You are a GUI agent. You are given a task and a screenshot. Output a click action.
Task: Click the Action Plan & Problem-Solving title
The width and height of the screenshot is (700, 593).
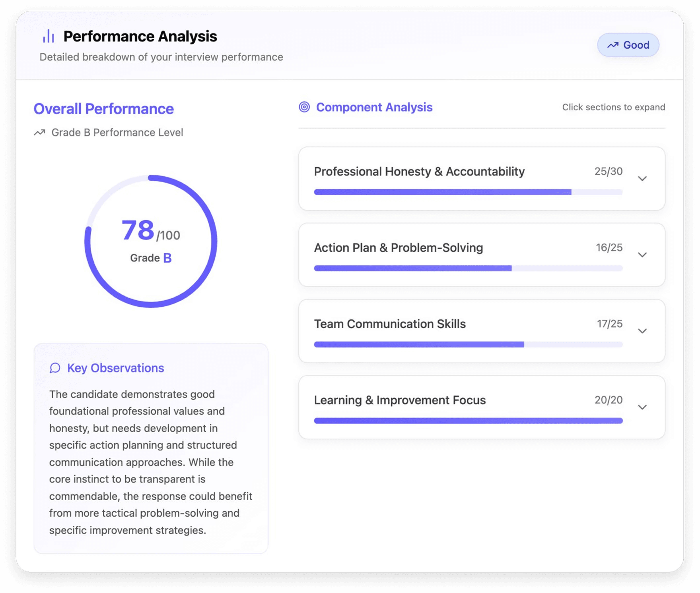point(398,248)
